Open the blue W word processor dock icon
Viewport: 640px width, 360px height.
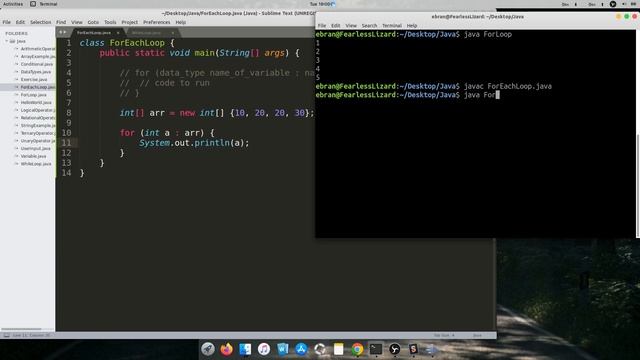click(282, 349)
